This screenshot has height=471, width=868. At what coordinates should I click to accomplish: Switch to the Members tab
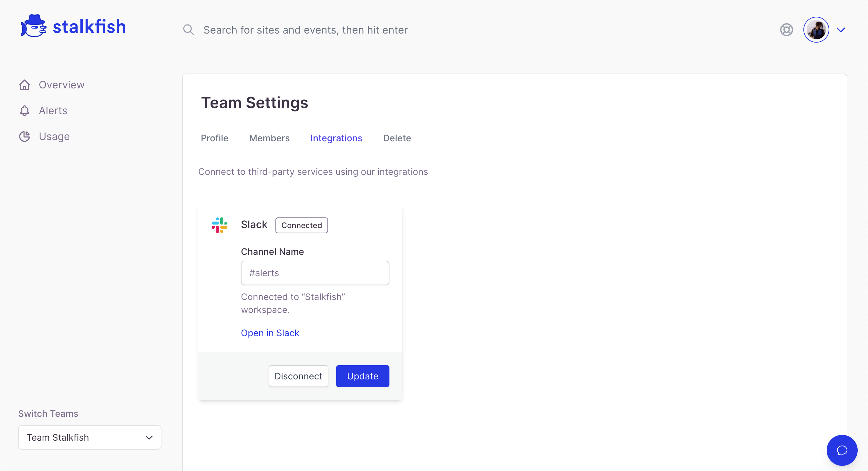point(269,138)
